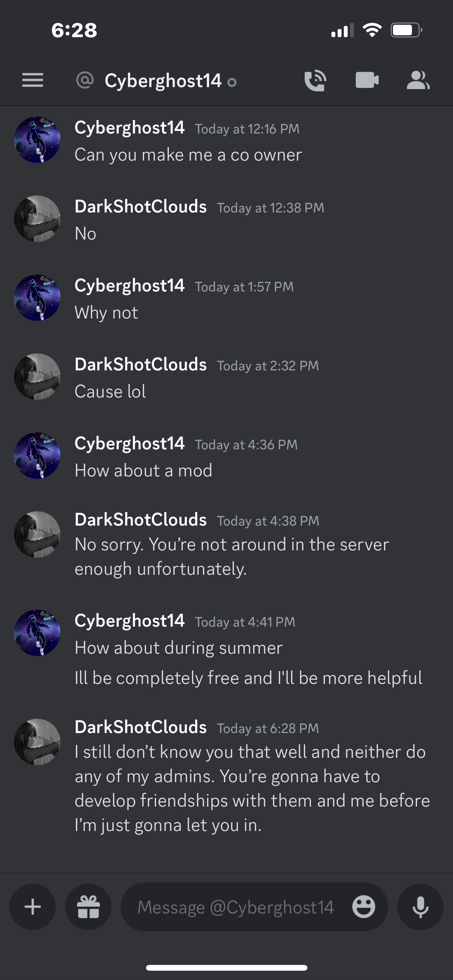Select the "Can you make me a co owner" message

(188, 155)
